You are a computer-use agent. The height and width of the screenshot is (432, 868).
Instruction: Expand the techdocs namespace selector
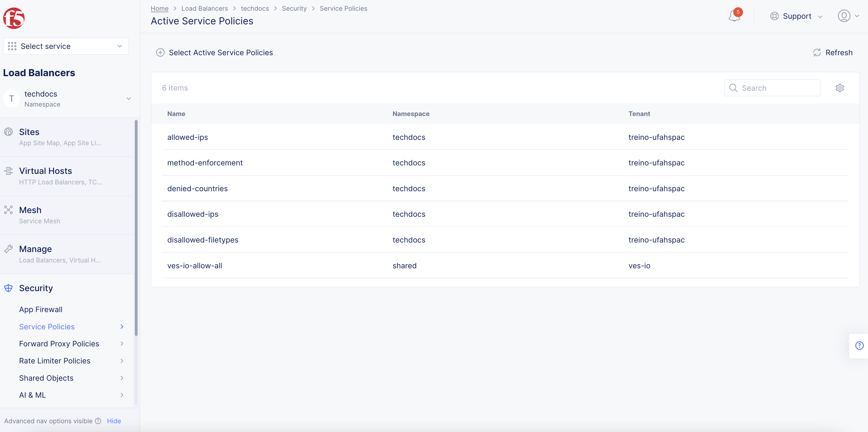(x=128, y=99)
